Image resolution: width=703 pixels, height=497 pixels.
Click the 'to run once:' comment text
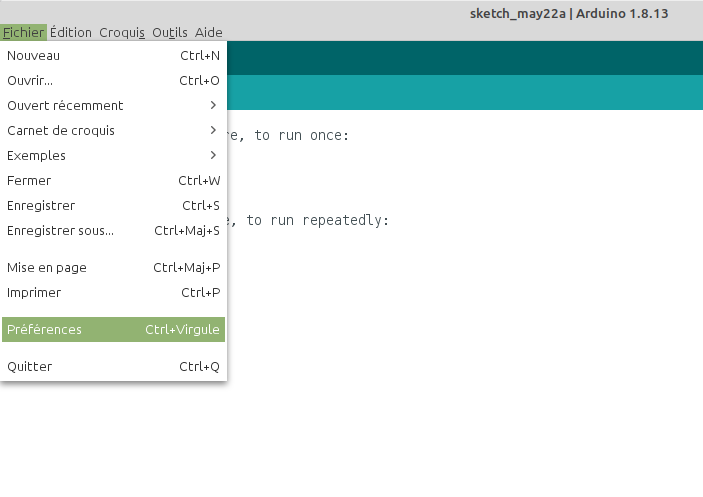pyautogui.click(x=301, y=135)
